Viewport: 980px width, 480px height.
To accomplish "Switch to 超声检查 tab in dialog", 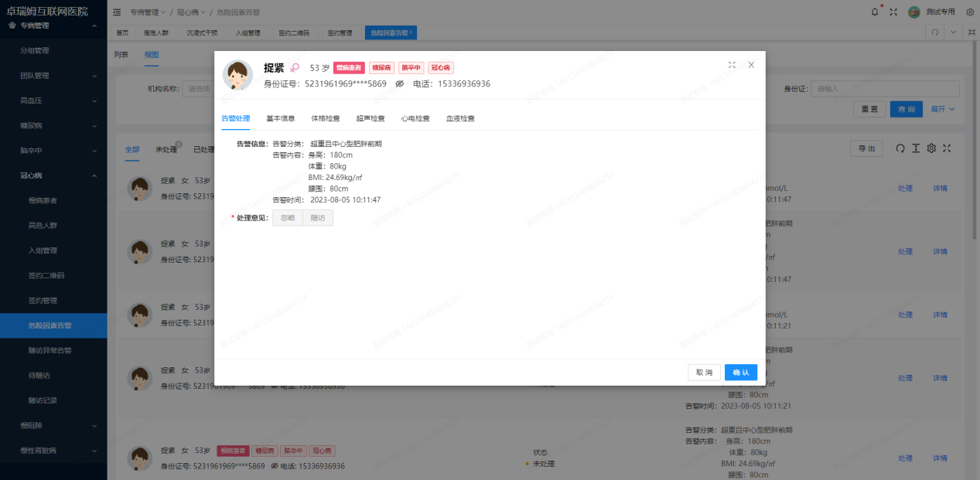I will point(370,118).
